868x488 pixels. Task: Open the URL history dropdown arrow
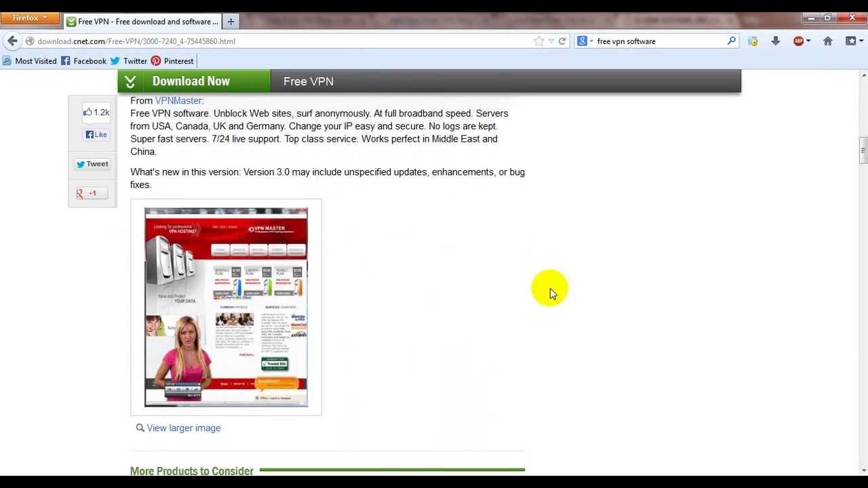tap(551, 41)
